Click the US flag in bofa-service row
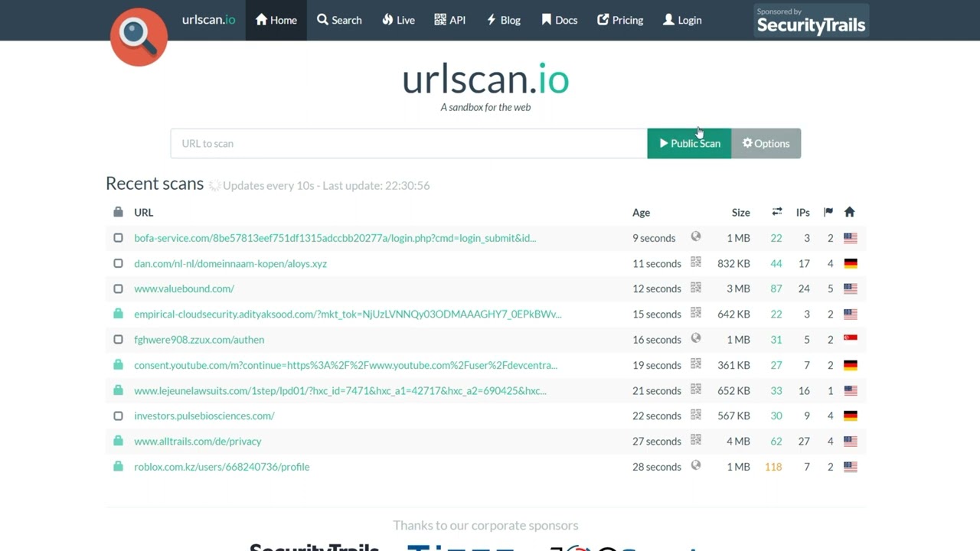The width and height of the screenshot is (980, 551). [x=850, y=238]
